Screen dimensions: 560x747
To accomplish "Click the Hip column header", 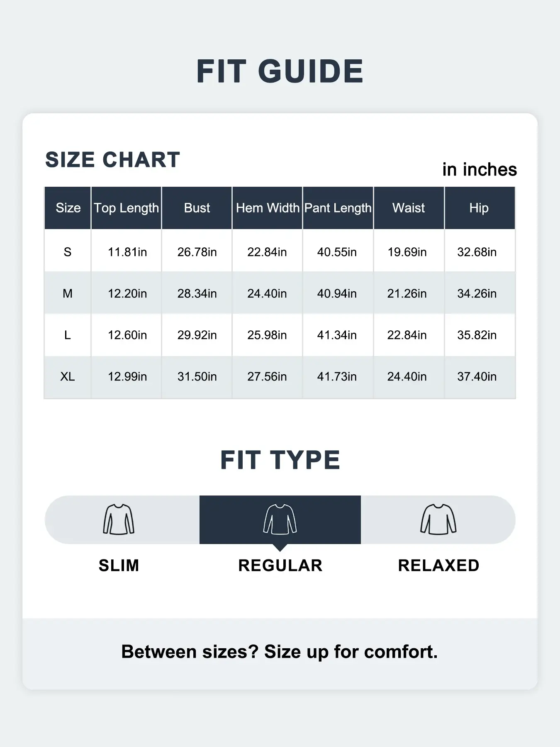I will click(x=479, y=208).
